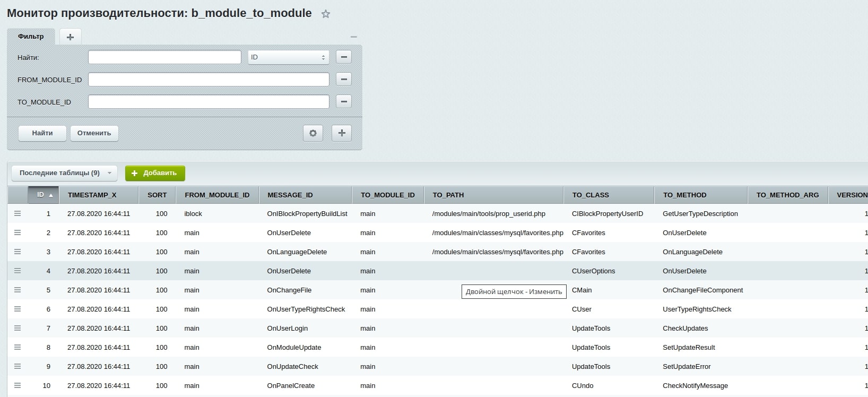Add a filter field with the plus button
The height and width of the screenshot is (397, 868).
pyautogui.click(x=342, y=133)
